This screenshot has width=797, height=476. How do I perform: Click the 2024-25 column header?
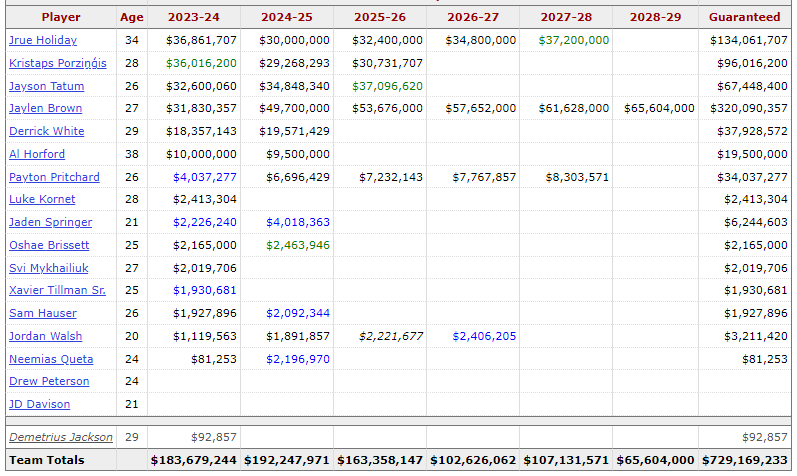[x=287, y=17]
